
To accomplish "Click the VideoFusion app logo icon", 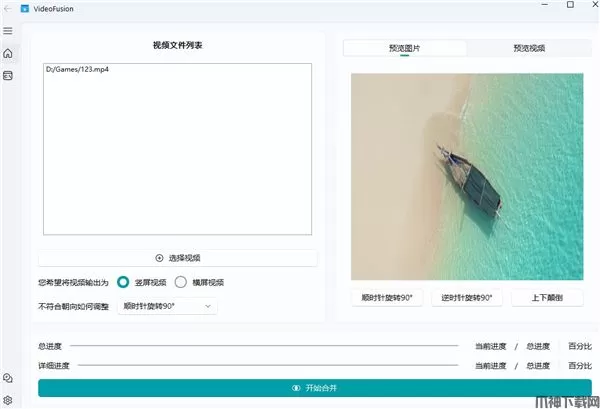I will pos(25,8).
